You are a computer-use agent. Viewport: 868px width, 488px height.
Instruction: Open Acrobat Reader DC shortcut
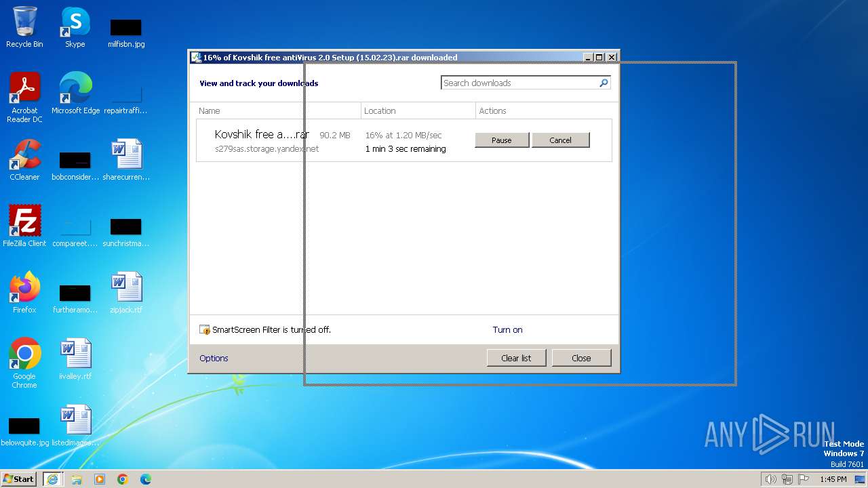24,97
